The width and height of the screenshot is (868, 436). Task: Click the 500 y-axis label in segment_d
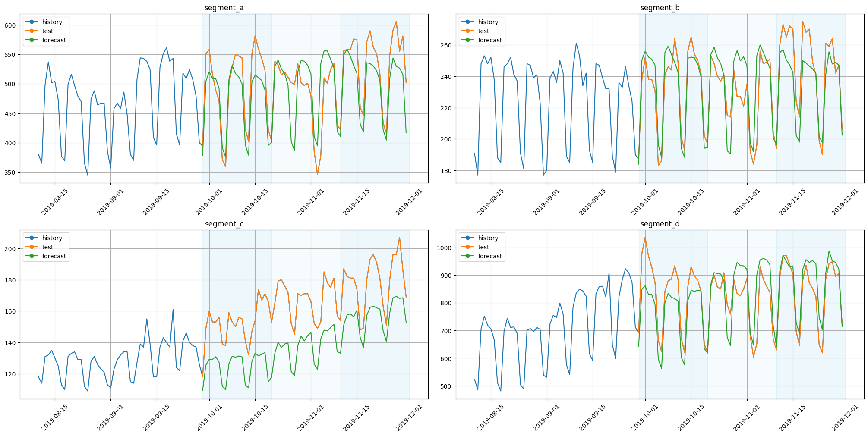click(x=447, y=386)
